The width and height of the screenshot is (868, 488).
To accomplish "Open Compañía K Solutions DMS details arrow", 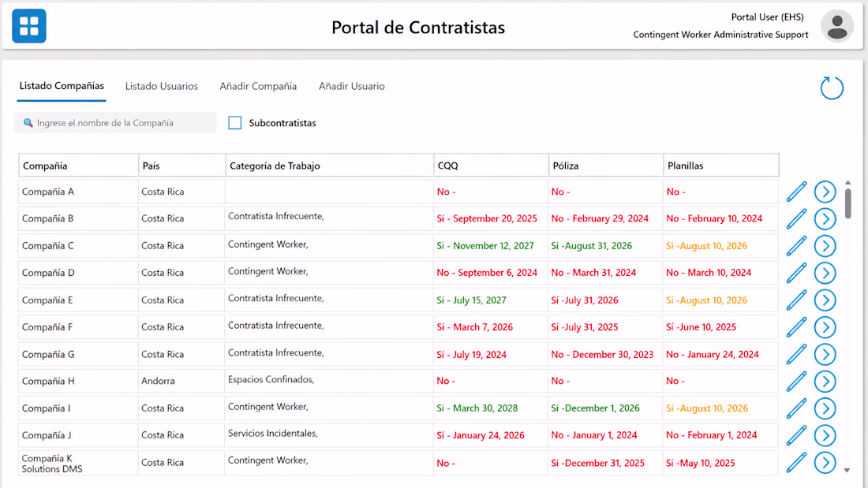I will 825,463.
